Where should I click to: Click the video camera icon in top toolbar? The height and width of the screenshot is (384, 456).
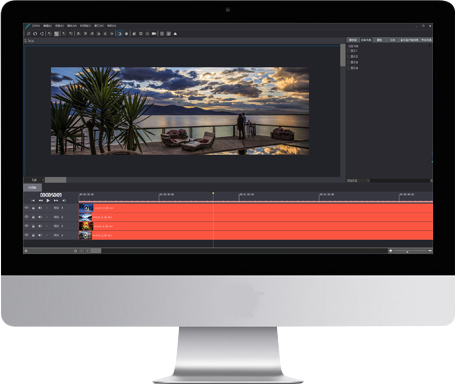coord(154,34)
